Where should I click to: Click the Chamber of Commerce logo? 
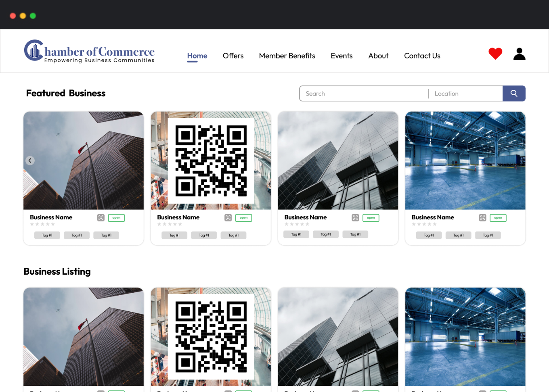tap(89, 52)
